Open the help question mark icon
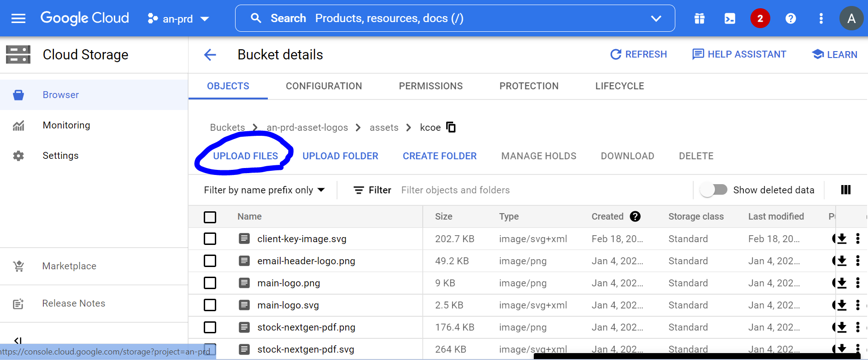This screenshot has height=360, width=868. pos(791,18)
